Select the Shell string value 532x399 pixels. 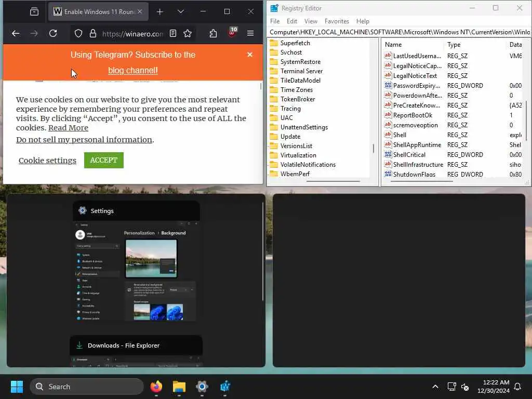400,135
